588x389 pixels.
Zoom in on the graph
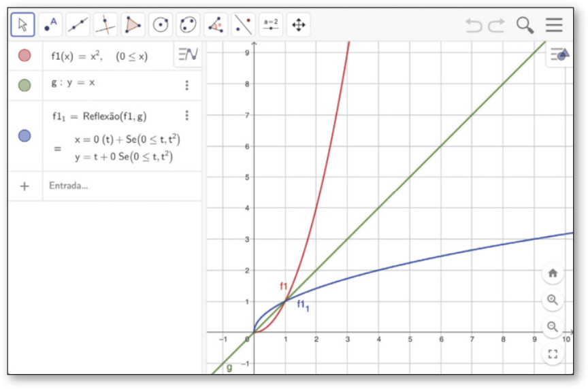[x=553, y=300]
